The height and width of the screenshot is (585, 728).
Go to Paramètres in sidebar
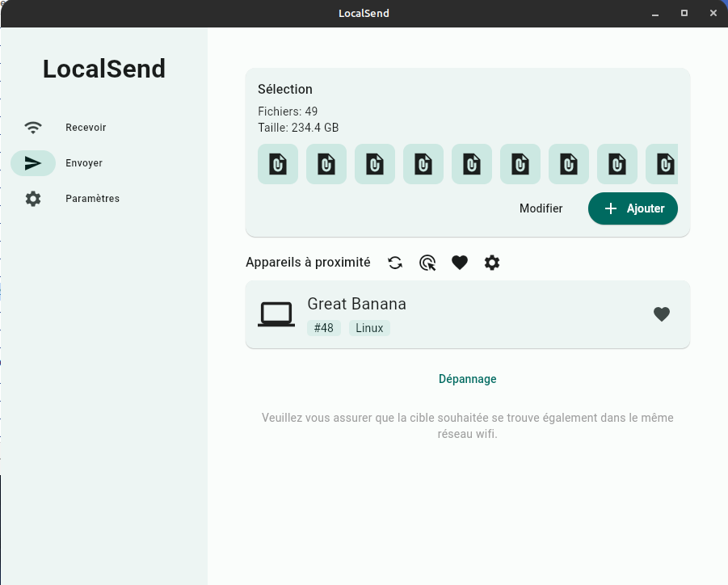click(91, 199)
